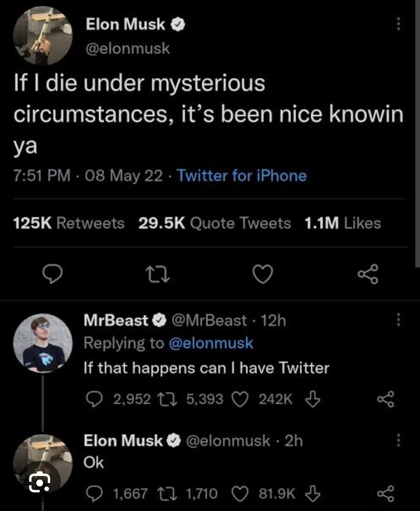Comment on MrBeast's reply with 2,952 replies
Viewport: 420px width, 511px height.
[94, 399]
